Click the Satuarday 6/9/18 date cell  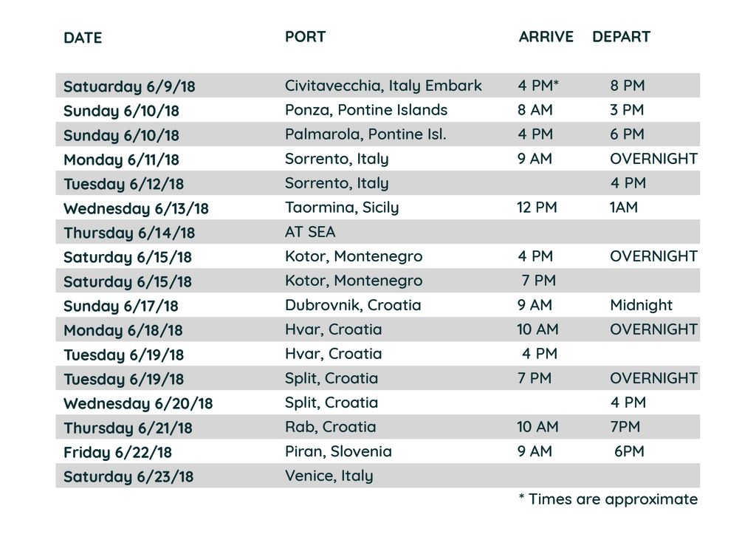[129, 86]
